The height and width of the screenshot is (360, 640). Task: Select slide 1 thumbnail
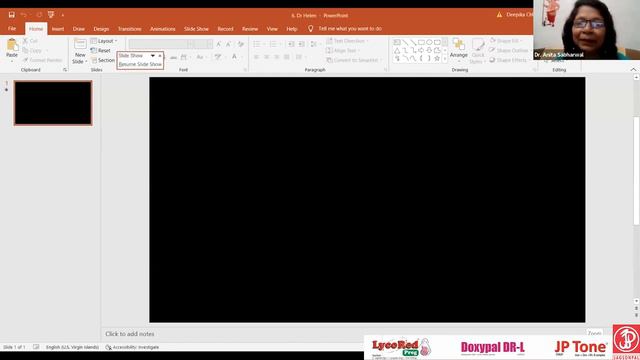53,103
